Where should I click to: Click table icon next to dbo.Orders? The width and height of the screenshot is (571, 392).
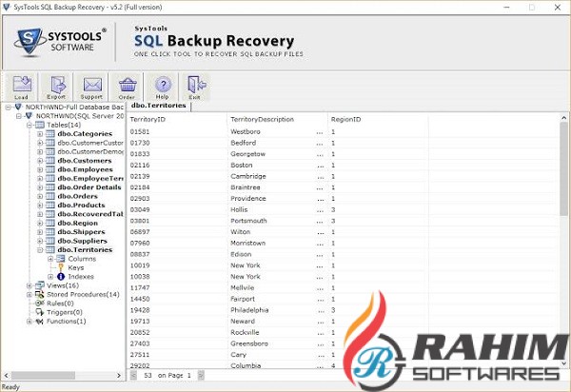click(x=50, y=196)
